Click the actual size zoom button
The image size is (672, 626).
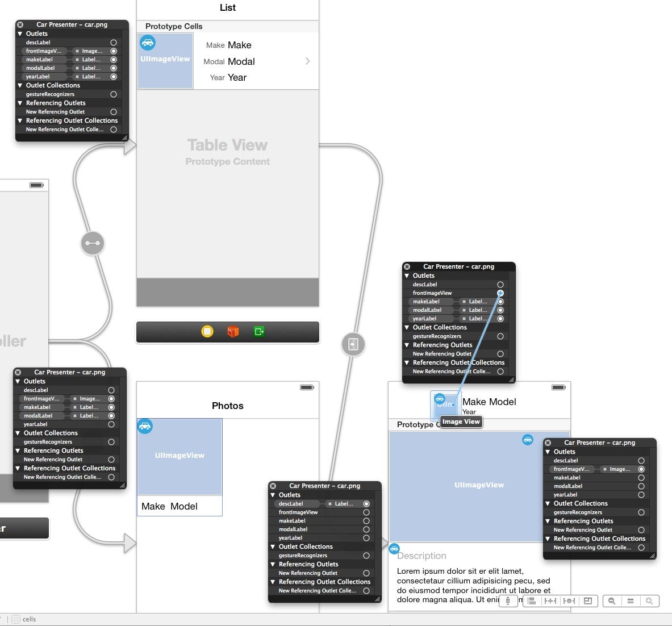tap(631, 600)
